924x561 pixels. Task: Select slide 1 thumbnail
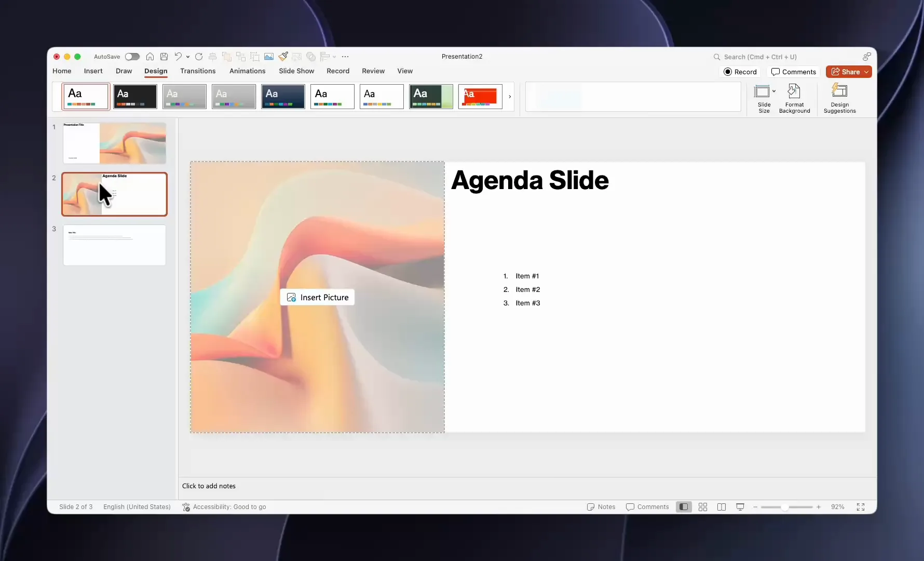click(x=115, y=143)
